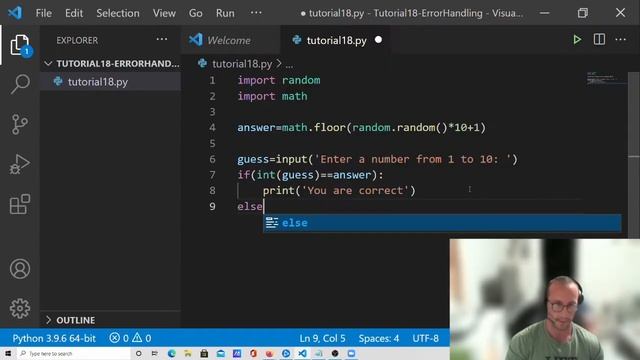Click the warnings count in status bar

coord(142,338)
